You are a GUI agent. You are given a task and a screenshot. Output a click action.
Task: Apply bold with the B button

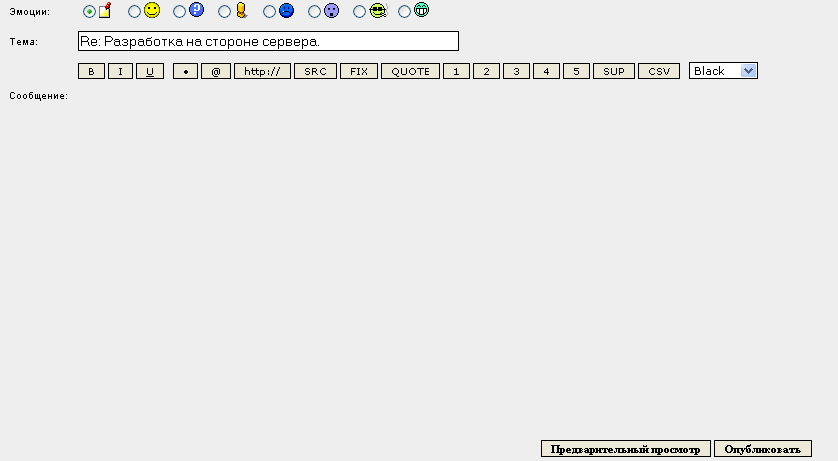pos(91,72)
